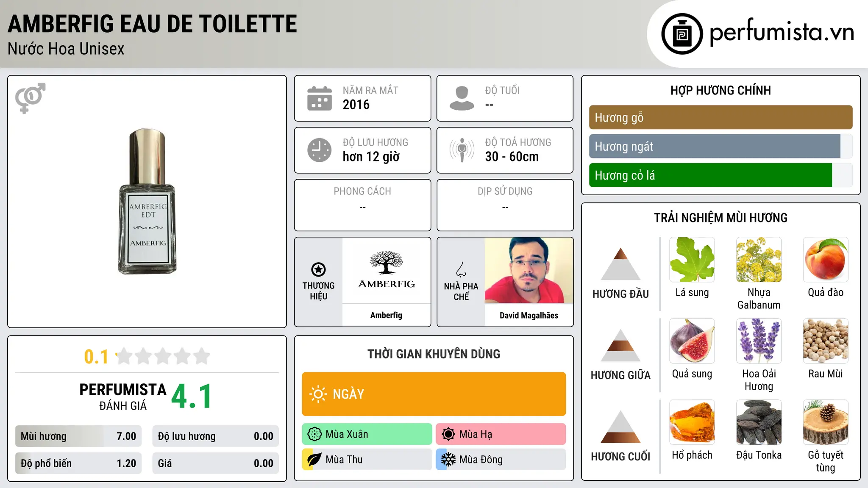
Task: Open the David Magalhães perfumer name link
Action: [x=529, y=315]
